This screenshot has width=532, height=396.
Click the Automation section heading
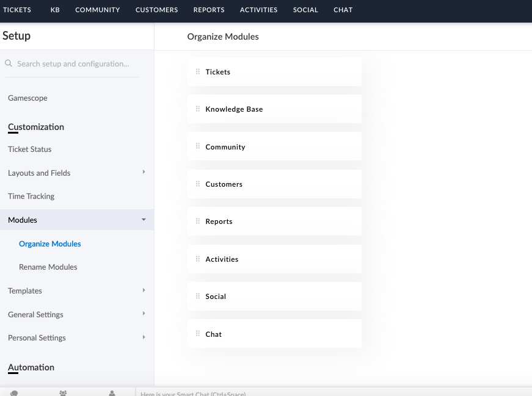31,367
